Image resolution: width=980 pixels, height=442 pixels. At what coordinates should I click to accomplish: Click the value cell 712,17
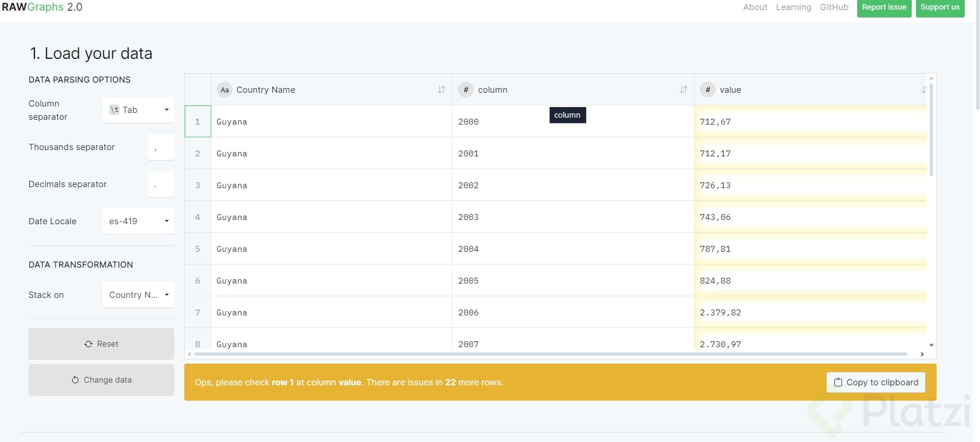coord(811,153)
